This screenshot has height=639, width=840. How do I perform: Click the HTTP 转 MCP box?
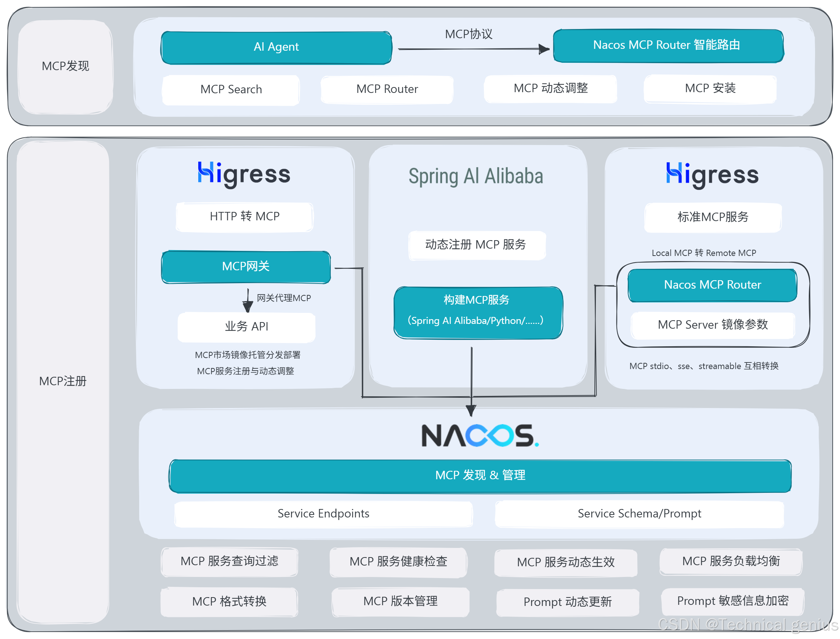tap(245, 217)
